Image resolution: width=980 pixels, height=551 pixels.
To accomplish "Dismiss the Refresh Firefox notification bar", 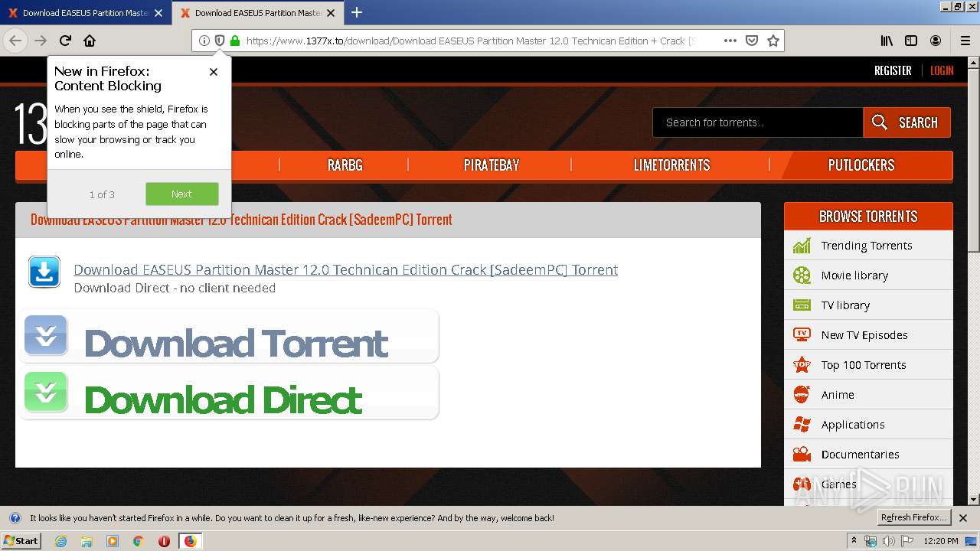I will (963, 518).
